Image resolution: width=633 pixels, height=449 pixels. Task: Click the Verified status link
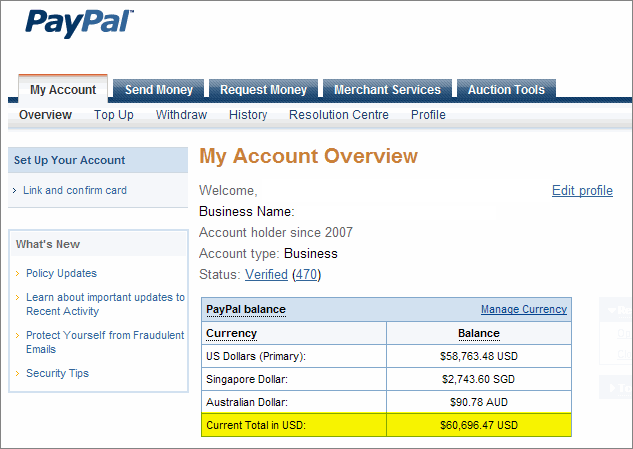(x=266, y=275)
